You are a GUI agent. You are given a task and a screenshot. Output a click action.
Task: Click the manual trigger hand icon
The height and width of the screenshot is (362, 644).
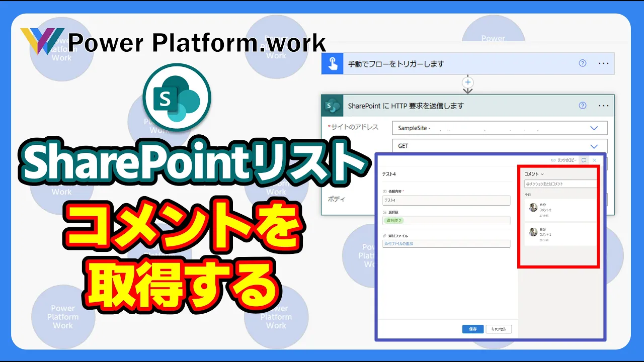click(333, 64)
